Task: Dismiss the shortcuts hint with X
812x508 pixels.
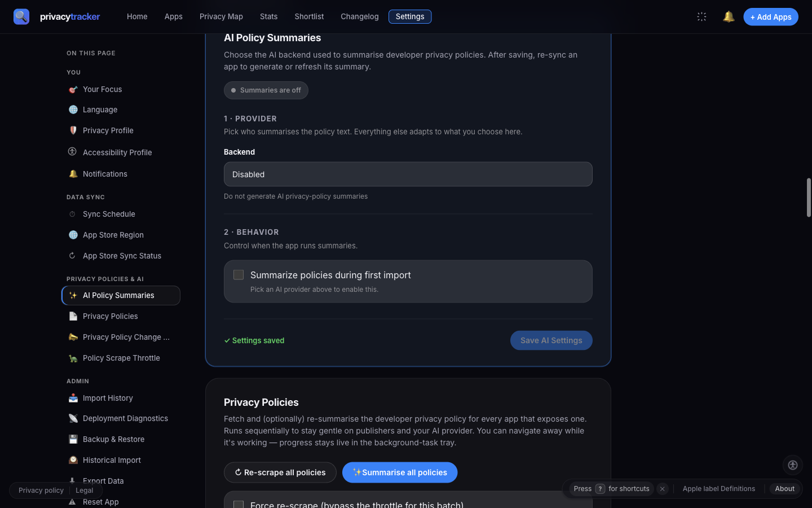Action: pyautogui.click(x=663, y=489)
